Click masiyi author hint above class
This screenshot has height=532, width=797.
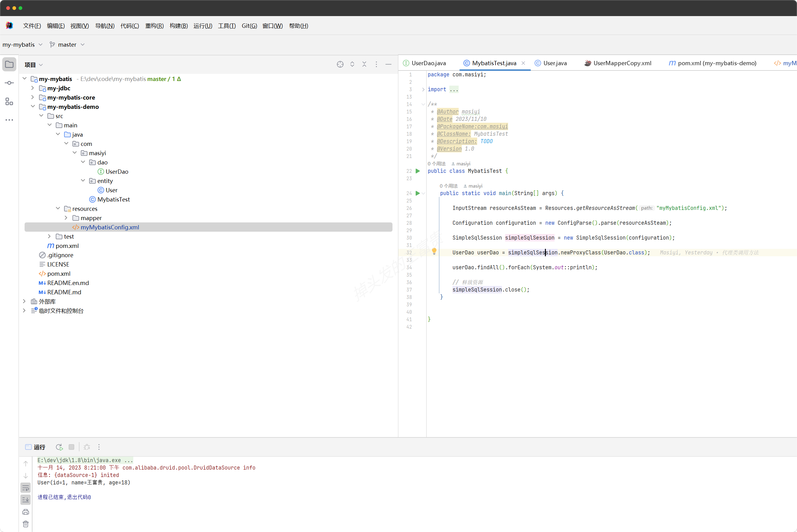pyautogui.click(x=461, y=164)
